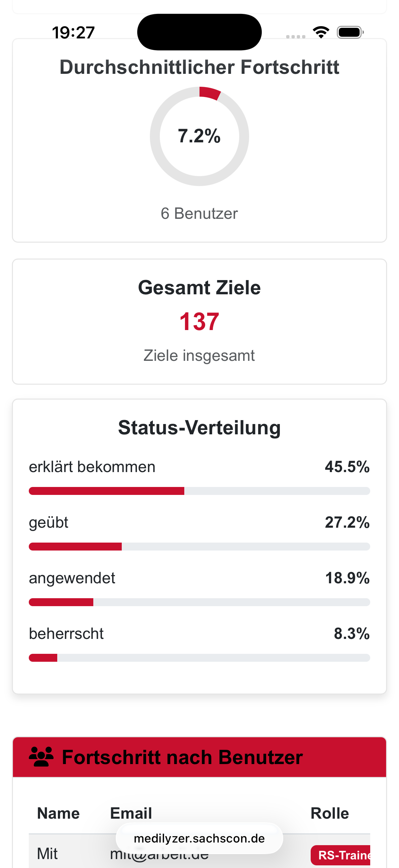Tap the battery status icon
The width and height of the screenshot is (399, 868).
(350, 32)
